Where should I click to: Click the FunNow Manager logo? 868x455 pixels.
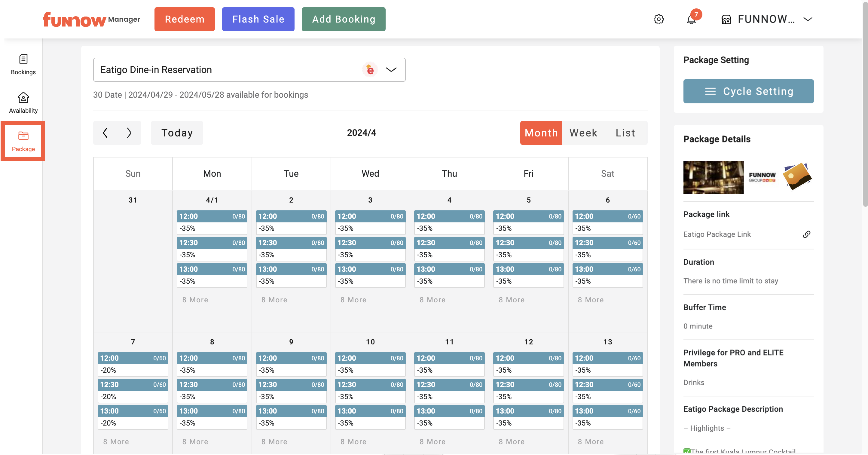(x=91, y=19)
